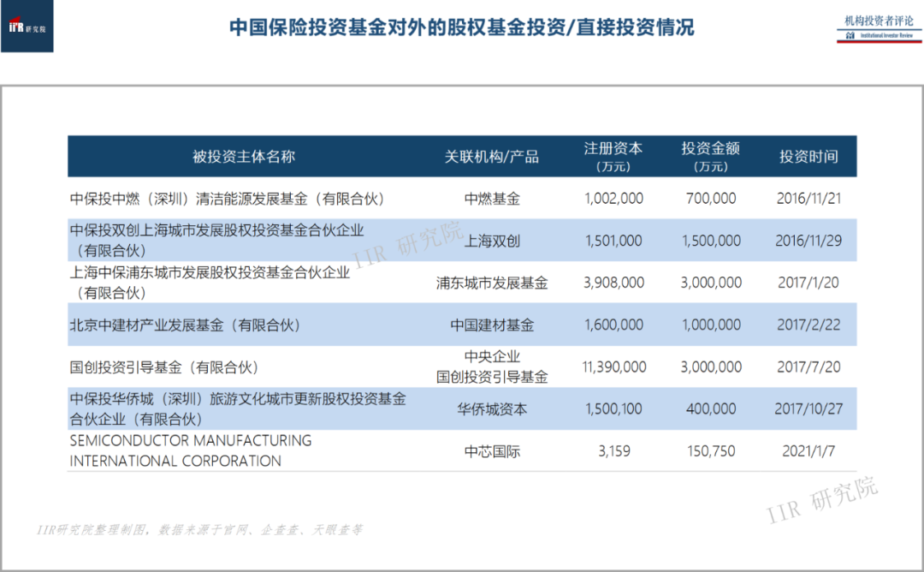Select the 中保投中燃（深圳）清洁能源发展基金 cell
This screenshot has height=572, width=924.
coord(228,199)
